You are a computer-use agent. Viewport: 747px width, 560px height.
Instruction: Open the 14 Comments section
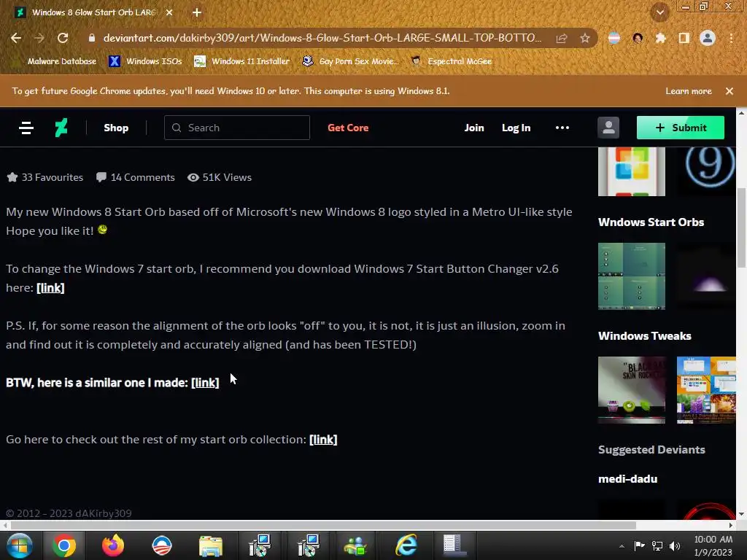(135, 177)
